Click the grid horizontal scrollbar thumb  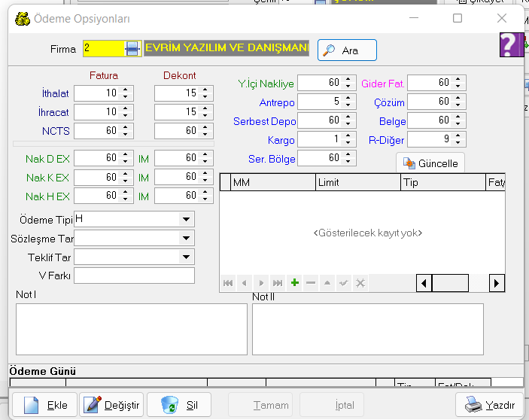[x=451, y=283]
